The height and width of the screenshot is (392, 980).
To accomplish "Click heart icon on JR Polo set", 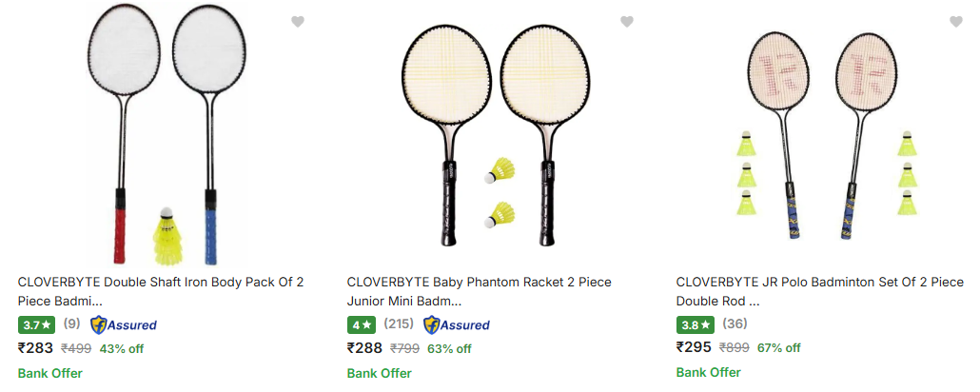I will pos(955,22).
